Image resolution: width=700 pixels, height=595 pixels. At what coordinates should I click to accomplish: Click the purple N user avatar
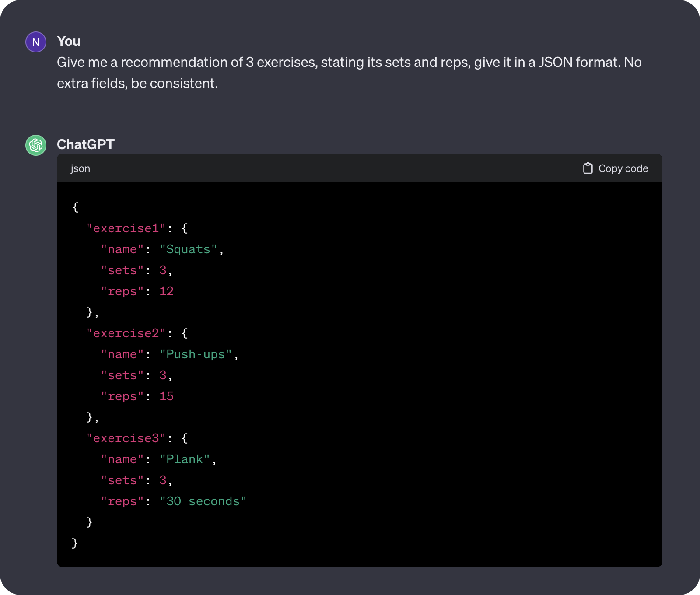(x=36, y=42)
